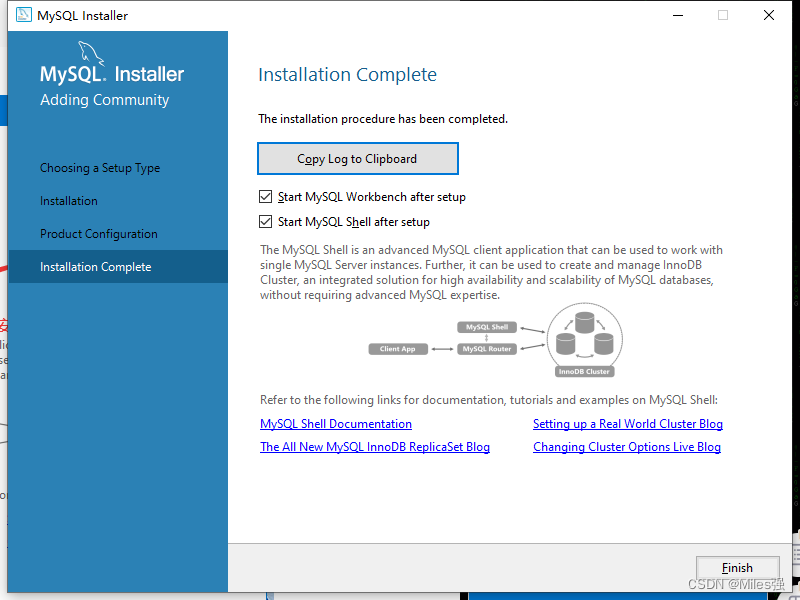Select the Installation step in sidebar
This screenshot has height=600, width=800.
69,201
